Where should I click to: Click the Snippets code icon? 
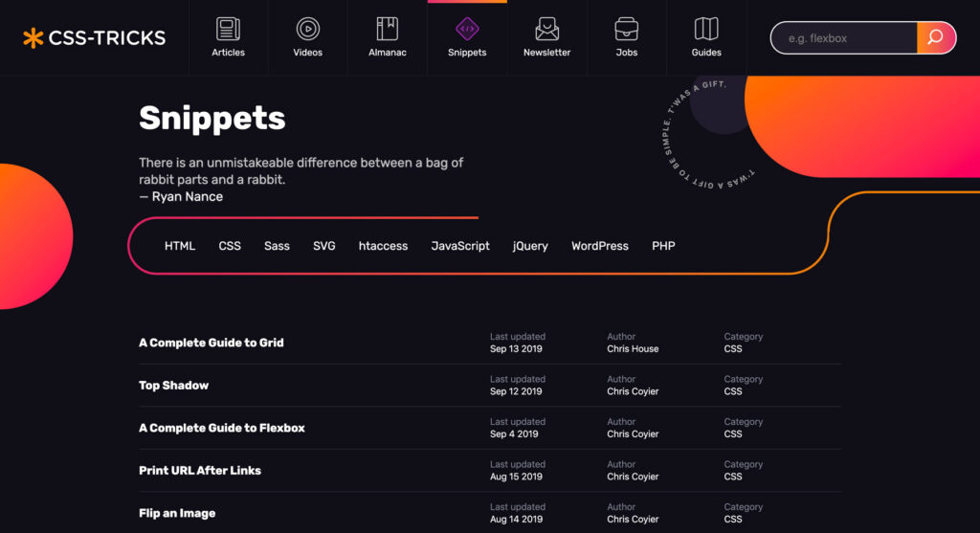(467, 29)
